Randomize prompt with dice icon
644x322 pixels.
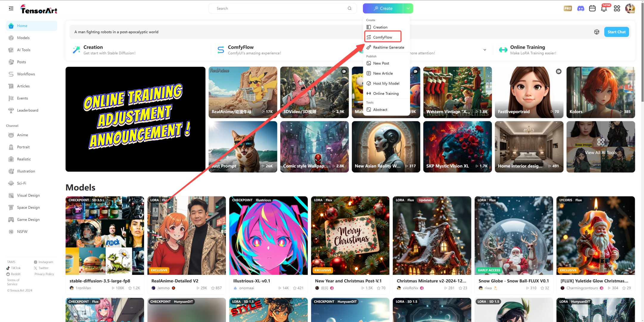coord(597,32)
